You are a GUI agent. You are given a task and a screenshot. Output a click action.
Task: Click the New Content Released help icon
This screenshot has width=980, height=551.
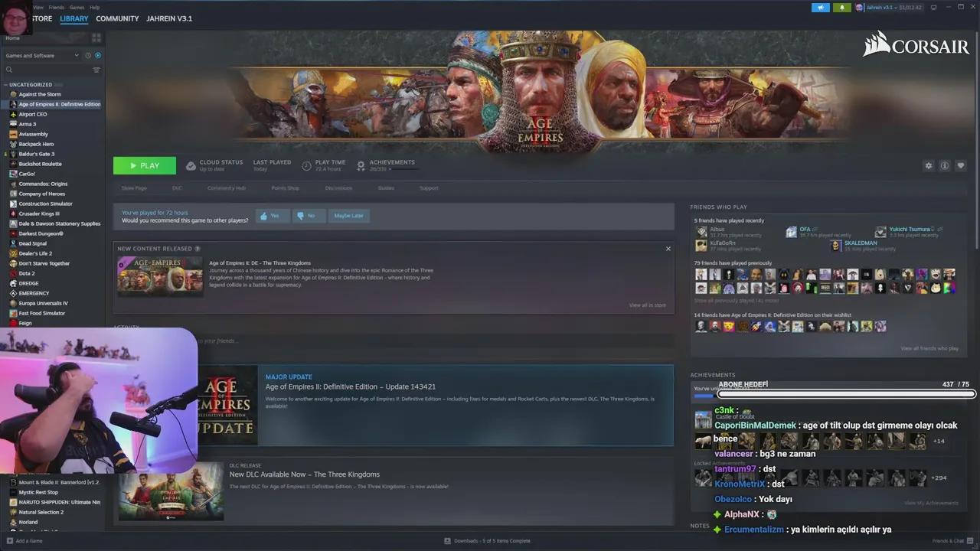click(x=198, y=249)
